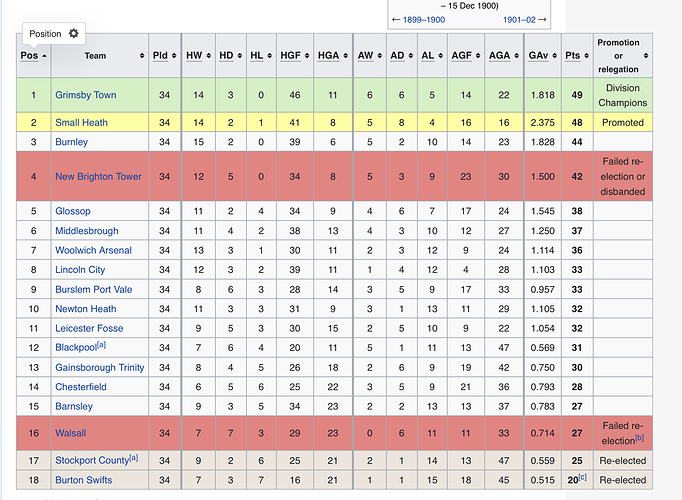Sort by HGA column arrows

pos(345,56)
